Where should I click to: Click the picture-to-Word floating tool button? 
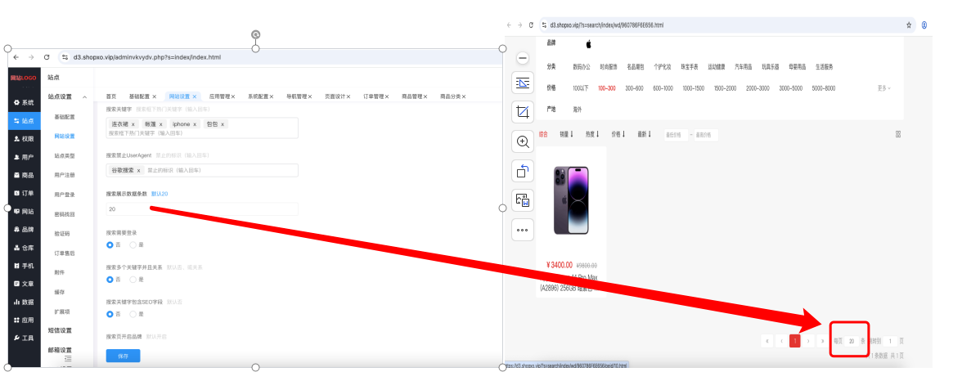click(x=523, y=199)
